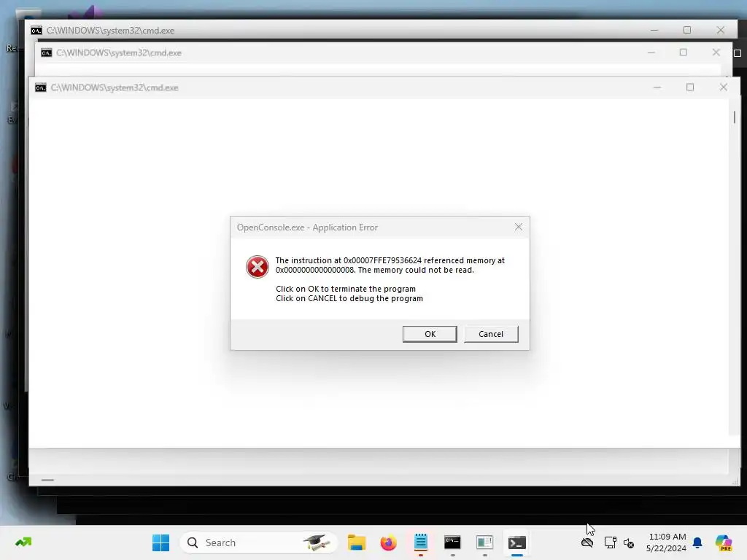747x560 pixels.
Task: Click the muted volume tray icon
Action: click(629, 542)
